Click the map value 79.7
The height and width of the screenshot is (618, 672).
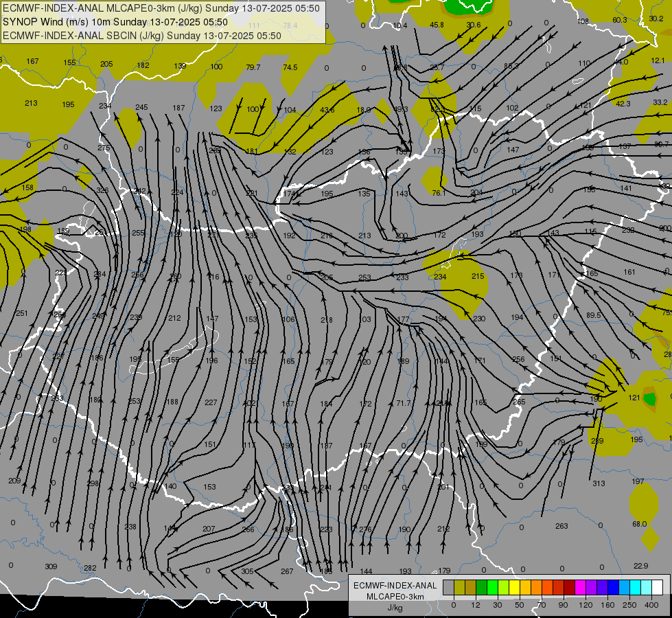coord(253,67)
